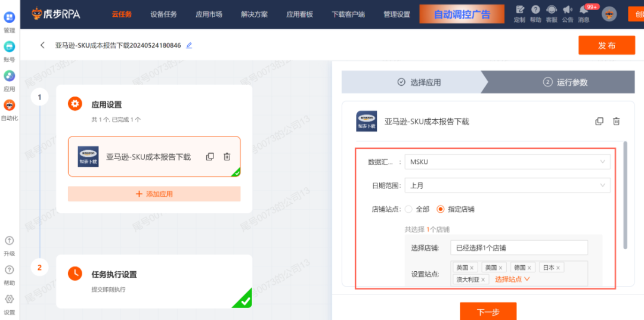Click the 任务执行设置 clock icon
This screenshot has width=644, height=320.
(75, 274)
